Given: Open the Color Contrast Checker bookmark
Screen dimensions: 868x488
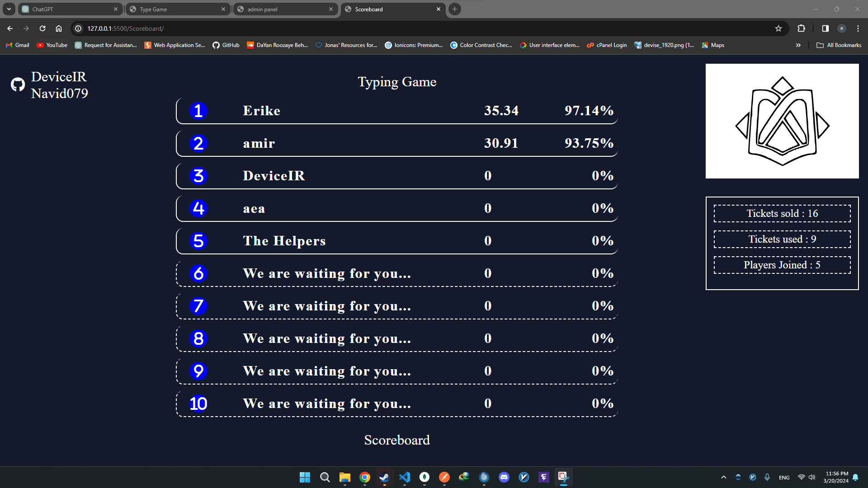Looking at the screenshot, I should click(x=481, y=45).
